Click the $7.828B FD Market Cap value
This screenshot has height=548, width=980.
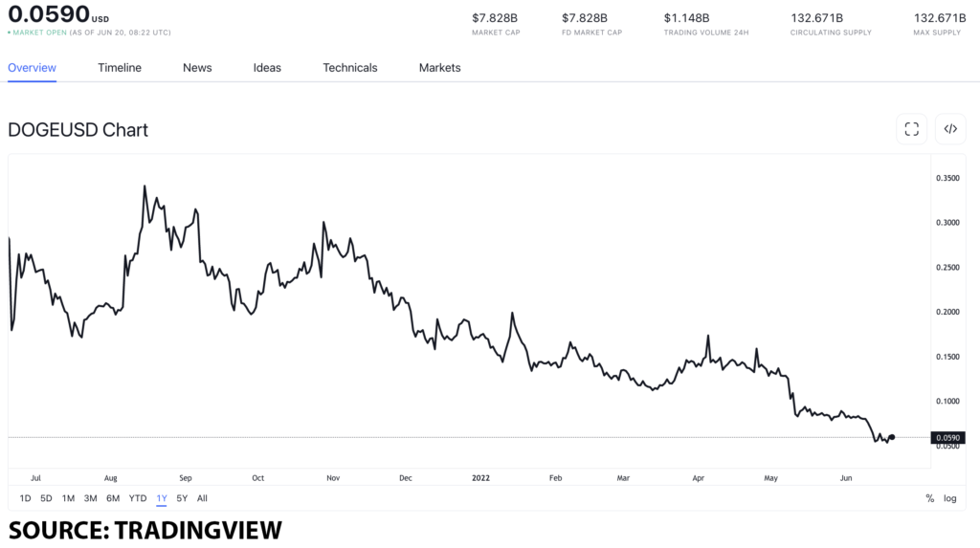tap(585, 18)
